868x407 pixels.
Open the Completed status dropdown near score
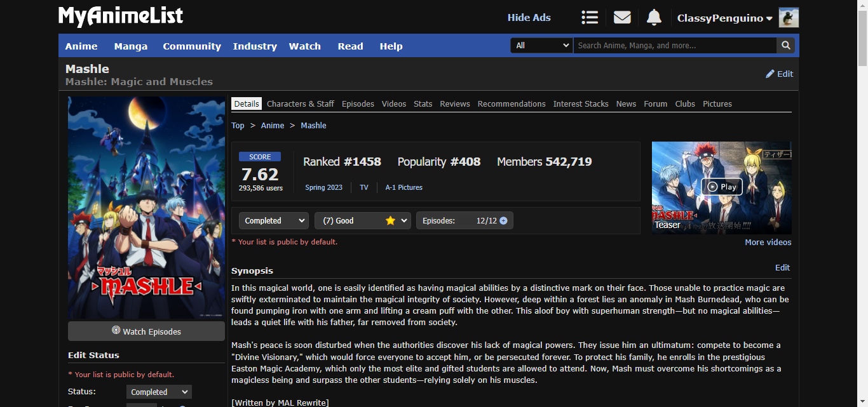pyautogui.click(x=274, y=220)
